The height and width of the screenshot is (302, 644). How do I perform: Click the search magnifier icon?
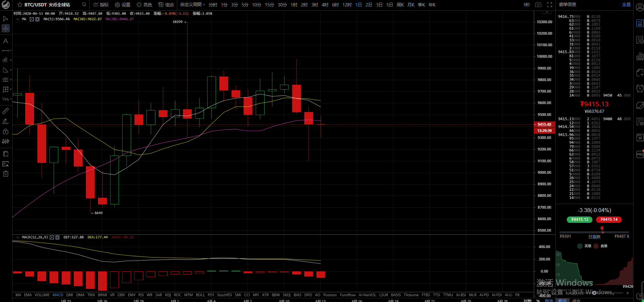[x=84, y=5]
